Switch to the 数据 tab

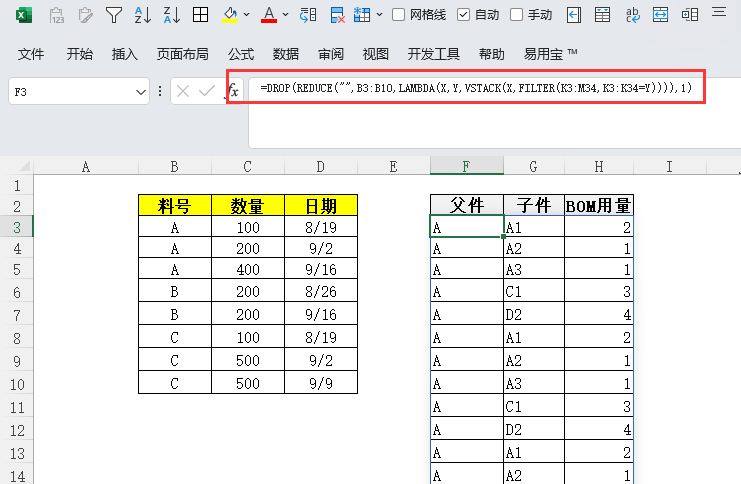coord(285,54)
